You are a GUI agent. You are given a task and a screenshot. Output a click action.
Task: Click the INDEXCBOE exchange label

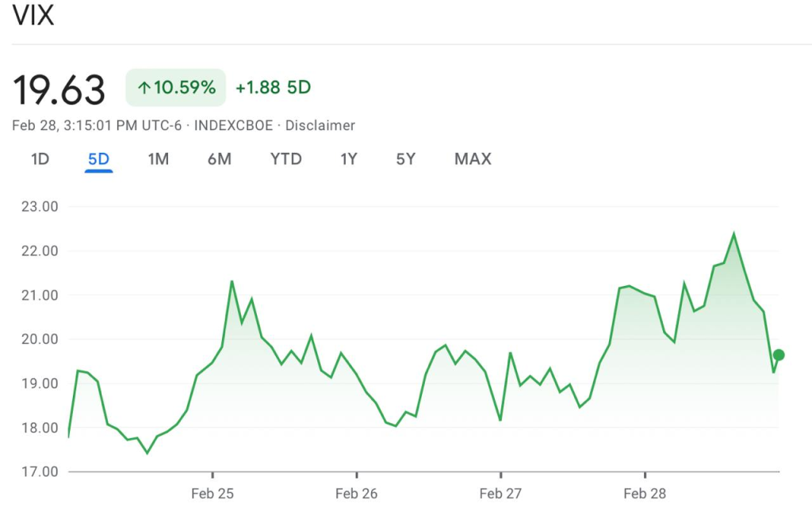233,125
